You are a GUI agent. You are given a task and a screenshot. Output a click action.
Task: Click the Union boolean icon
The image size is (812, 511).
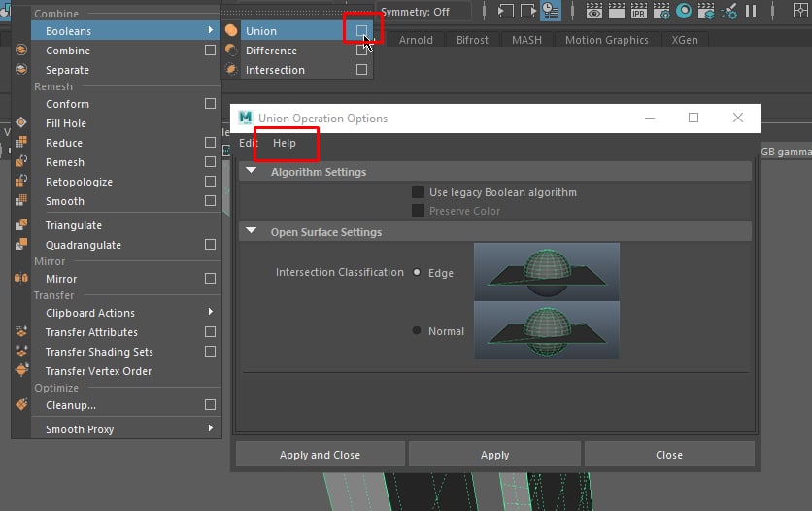click(231, 30)
